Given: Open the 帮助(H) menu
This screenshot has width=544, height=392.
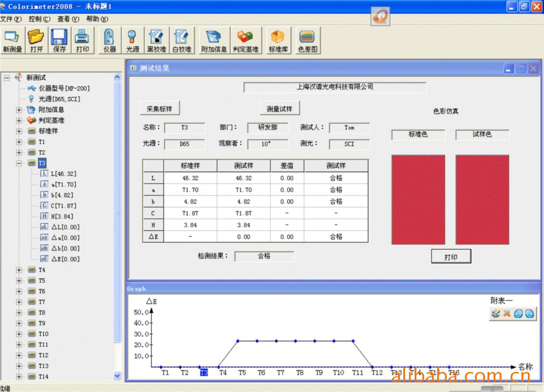Looking at the screenshot, I should pos(97,19).
